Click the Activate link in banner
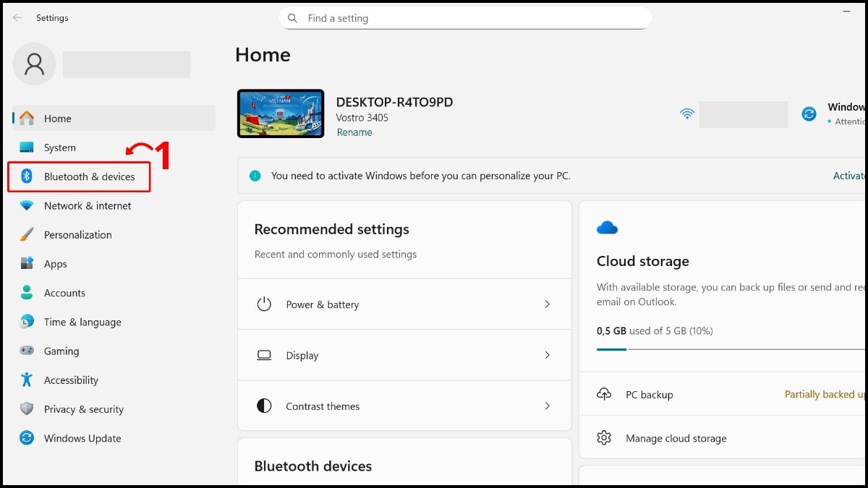868x488 pixels. (848, 176)
